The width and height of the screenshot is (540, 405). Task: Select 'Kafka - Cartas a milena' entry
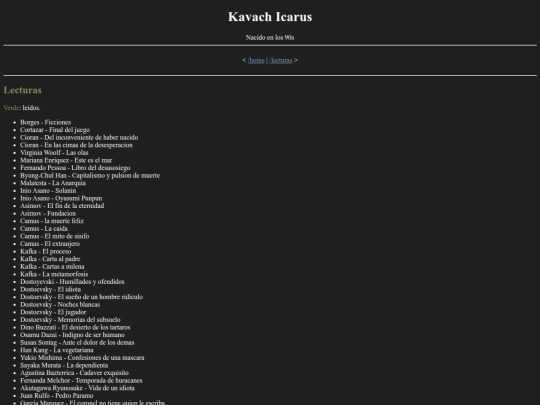click(x=52, y=266)
